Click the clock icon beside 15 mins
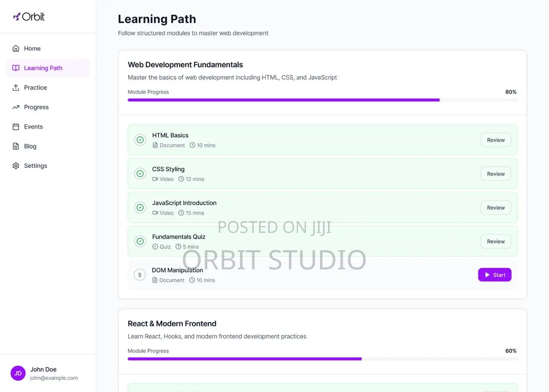 181,213
